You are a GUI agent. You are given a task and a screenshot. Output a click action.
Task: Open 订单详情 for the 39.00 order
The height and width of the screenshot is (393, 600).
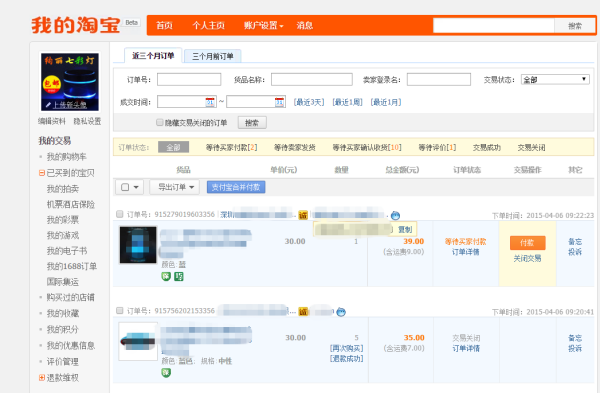point(466,252)
